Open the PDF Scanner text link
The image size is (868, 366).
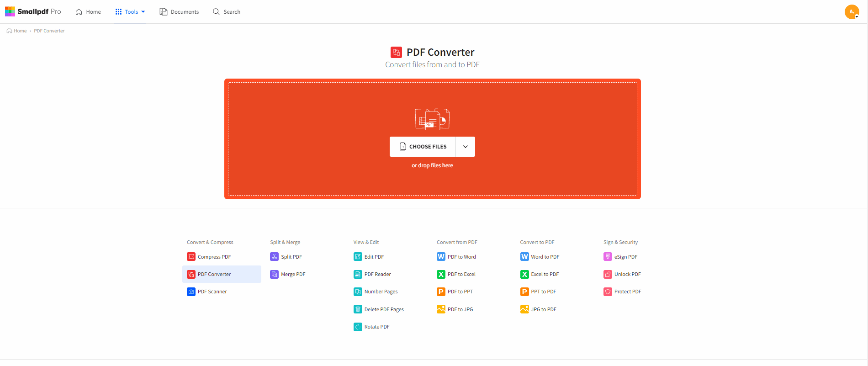(212, 292)
